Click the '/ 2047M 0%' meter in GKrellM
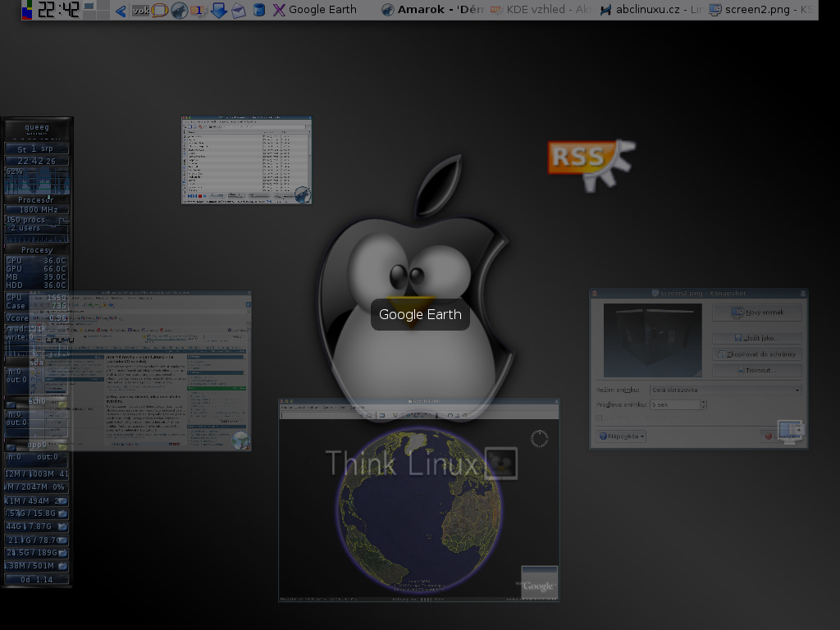 click(x=36, y=487)
